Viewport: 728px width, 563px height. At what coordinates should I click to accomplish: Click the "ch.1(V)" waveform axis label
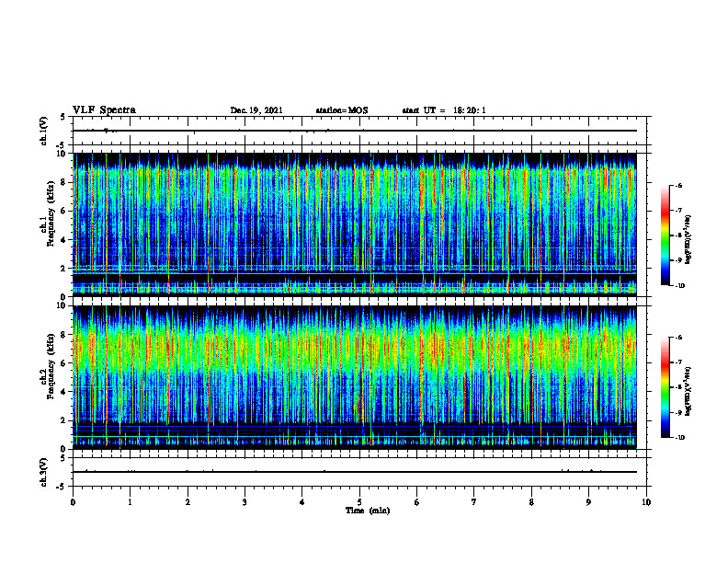pyautogui.click(x=43, y=131)
